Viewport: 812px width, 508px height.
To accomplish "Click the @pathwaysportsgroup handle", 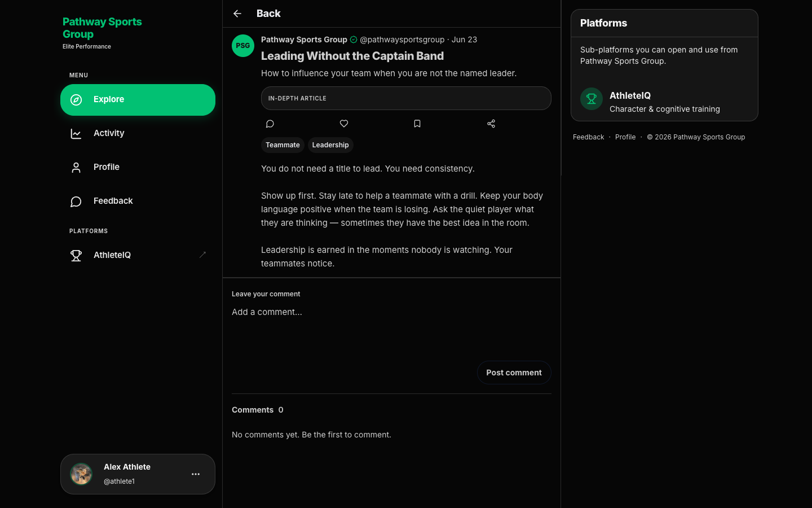I will tap(402, 40).
